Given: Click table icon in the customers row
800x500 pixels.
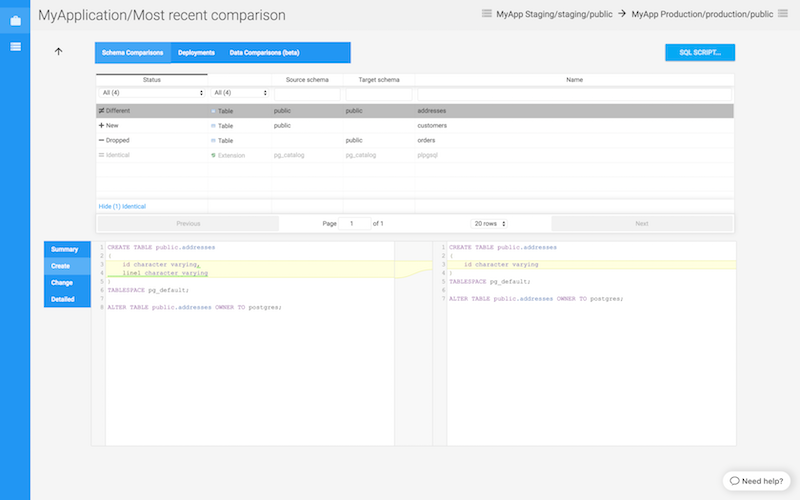Looking at the screenshot, I should (x=213, y=126).
